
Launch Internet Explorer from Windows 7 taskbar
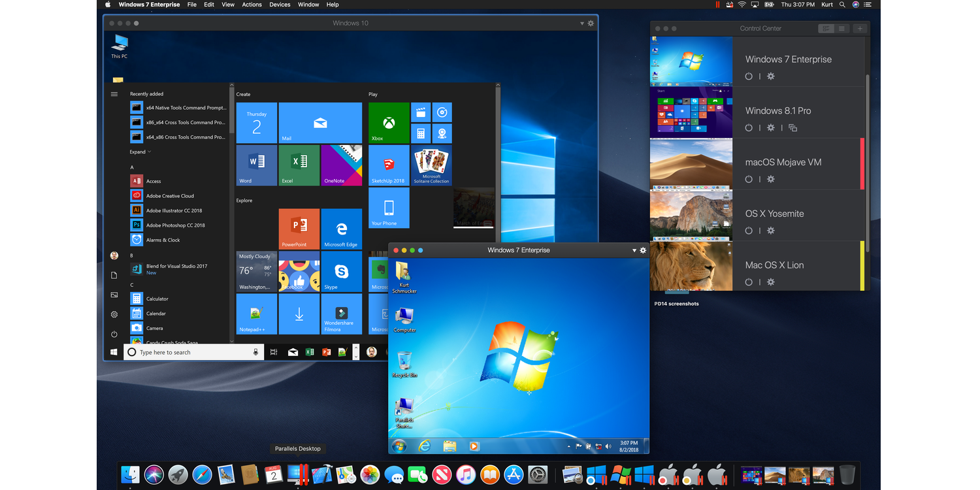(x=425, y=446)
